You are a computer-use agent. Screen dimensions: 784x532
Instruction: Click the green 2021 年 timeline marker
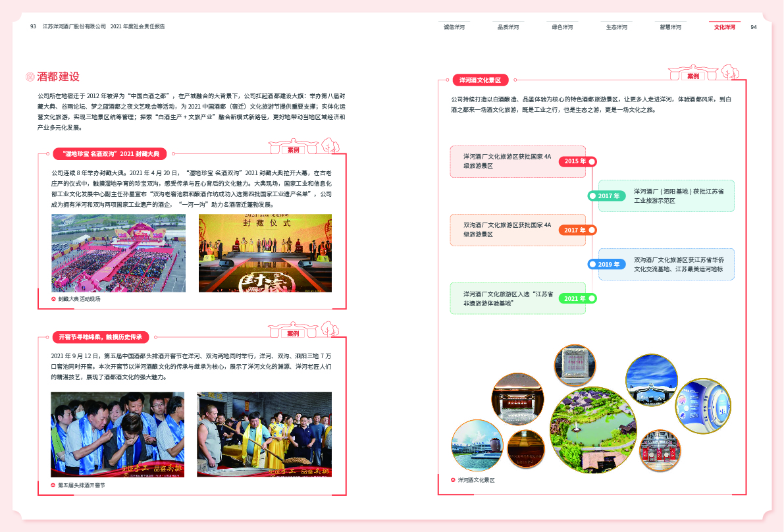[x=577, y=298]
